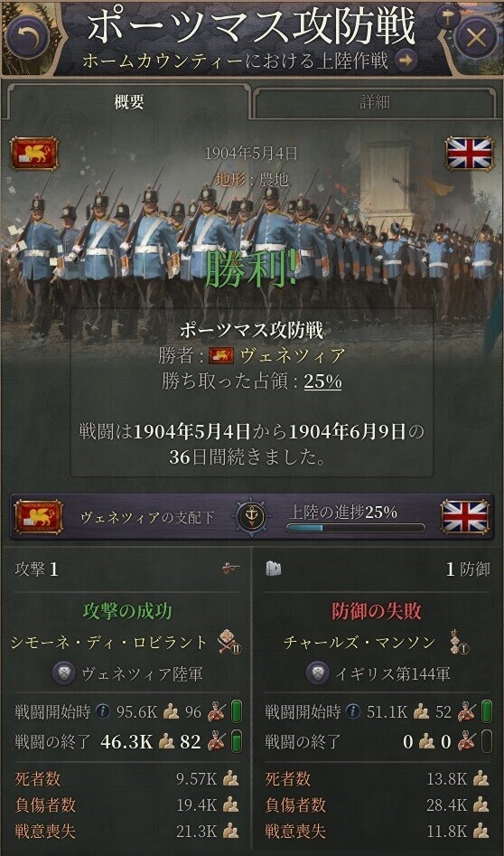Close the battle panel
The width and height of the screenshot is (504, 856).
477,38
